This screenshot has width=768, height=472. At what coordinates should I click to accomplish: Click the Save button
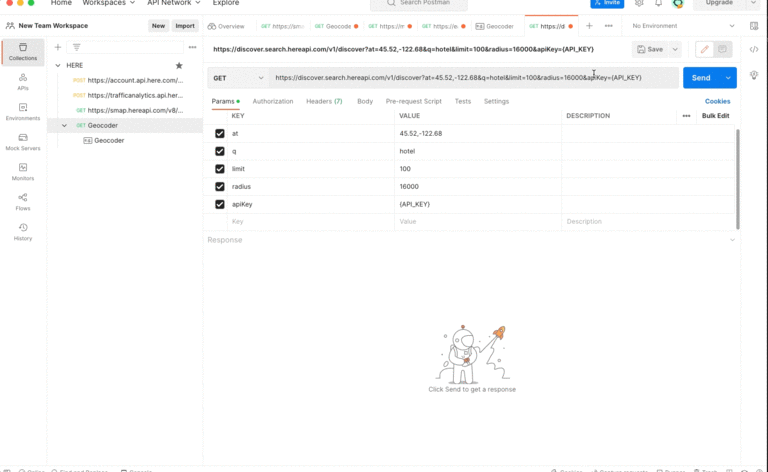(x=650, y=49)
